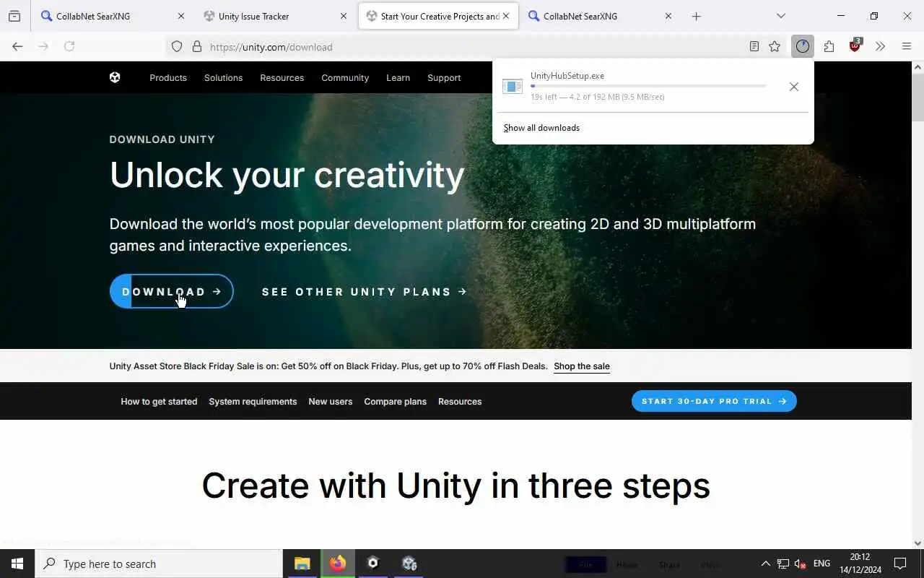Close the Start Your Creative Projects tab
This screenshot has width=924, height=578.
coord(506,16)
